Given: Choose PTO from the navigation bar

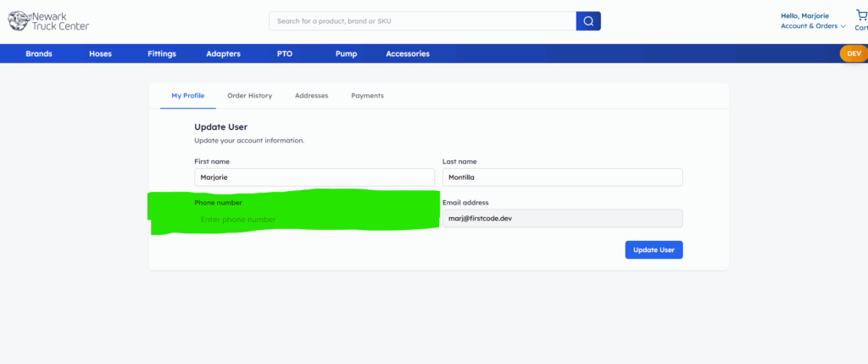Looking at the screenshot, I should click(x=285, y=53).
